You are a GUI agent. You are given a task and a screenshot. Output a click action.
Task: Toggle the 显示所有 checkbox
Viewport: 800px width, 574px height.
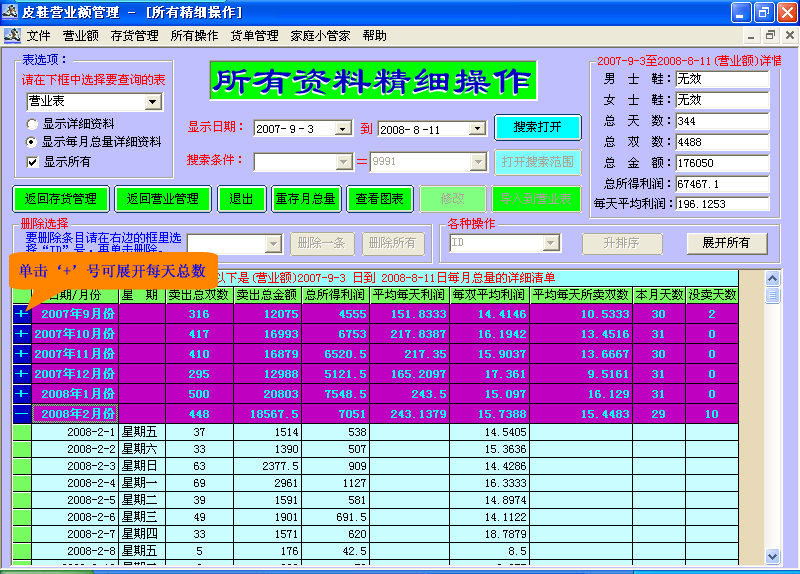[x=32, y=162]
